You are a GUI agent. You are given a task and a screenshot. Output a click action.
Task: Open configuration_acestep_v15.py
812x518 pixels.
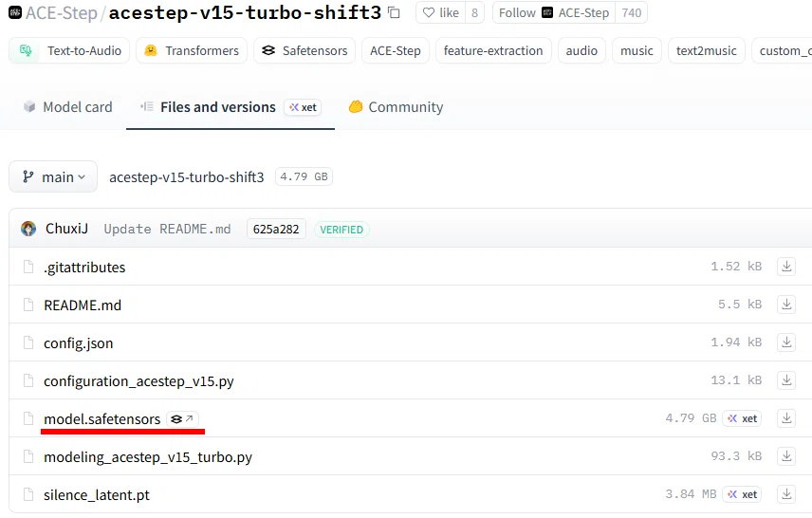coord(138,381)
